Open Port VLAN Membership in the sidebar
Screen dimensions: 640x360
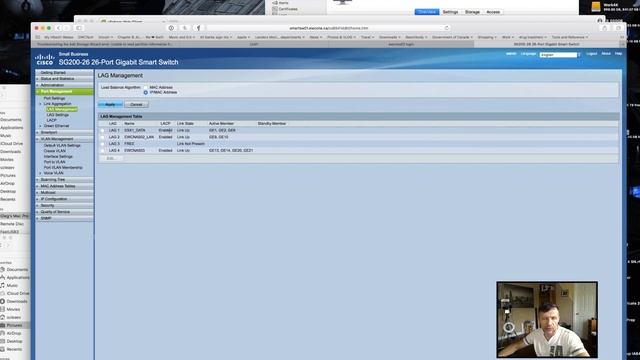pos(63,168)
